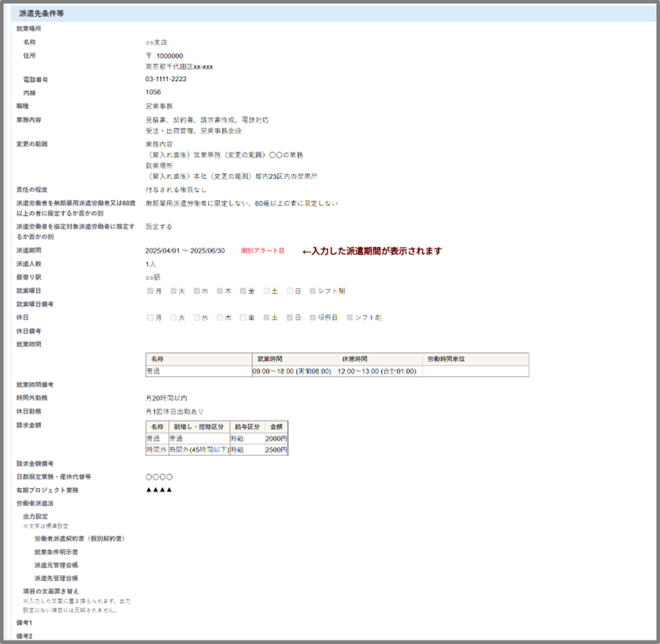The image size is (660, 644).
Task: Check 火 checkbox in 休日 row
Action: (173, 318)
